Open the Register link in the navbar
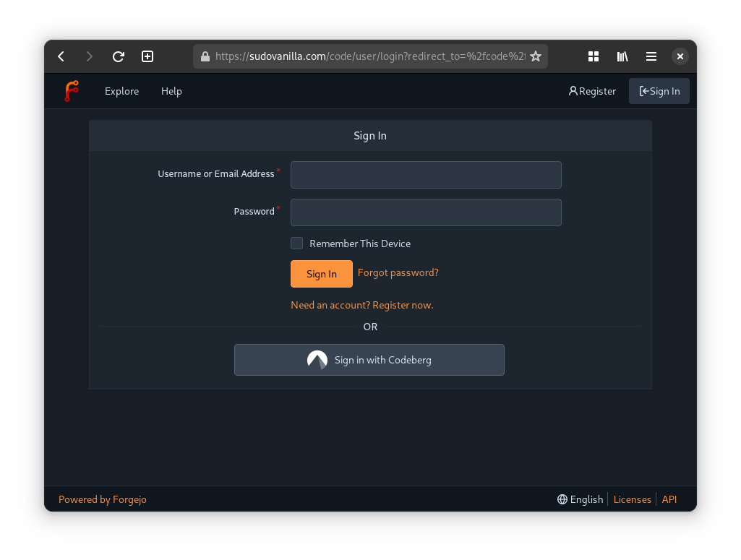Viewport: 741px width, 560px height. point(592,91)
